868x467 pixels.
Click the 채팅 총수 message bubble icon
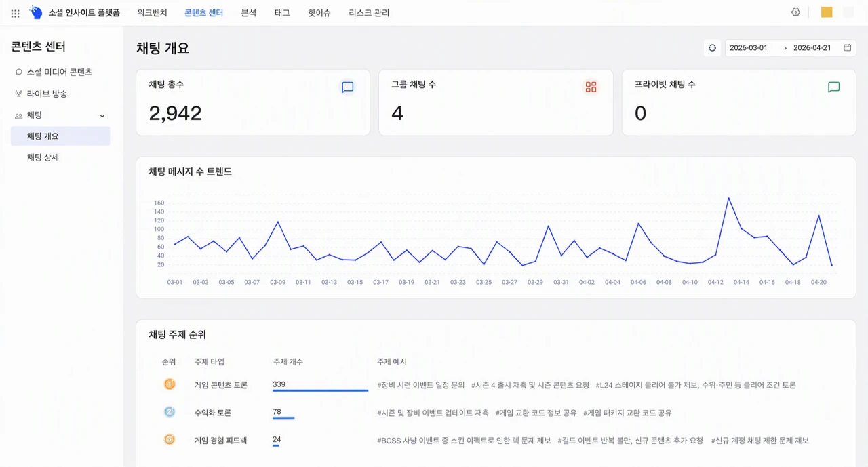[x=348, y=87]
